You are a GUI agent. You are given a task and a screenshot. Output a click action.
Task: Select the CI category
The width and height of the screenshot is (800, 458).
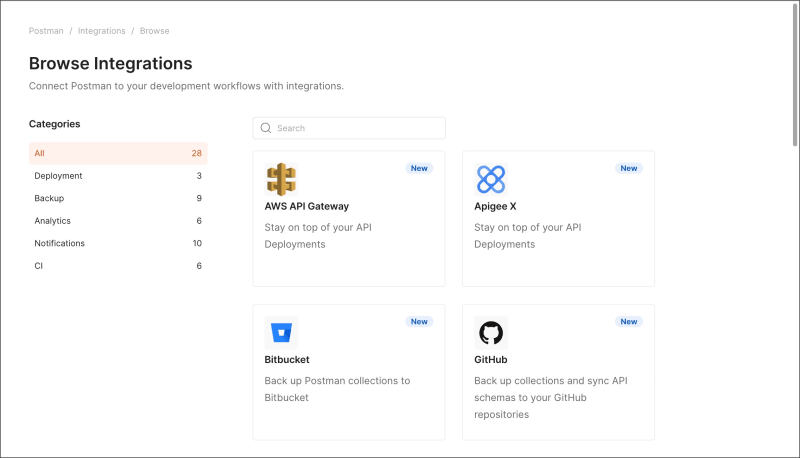coord(118,266)
